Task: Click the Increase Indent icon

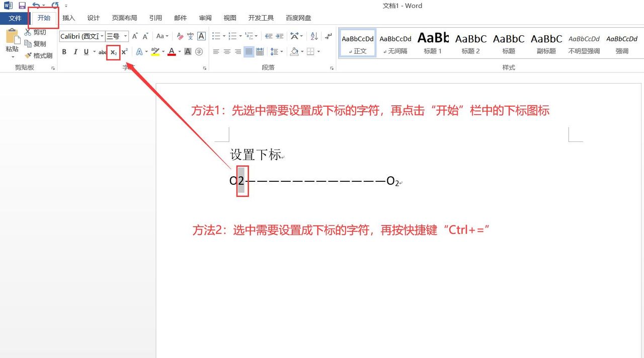Action: 280,36
